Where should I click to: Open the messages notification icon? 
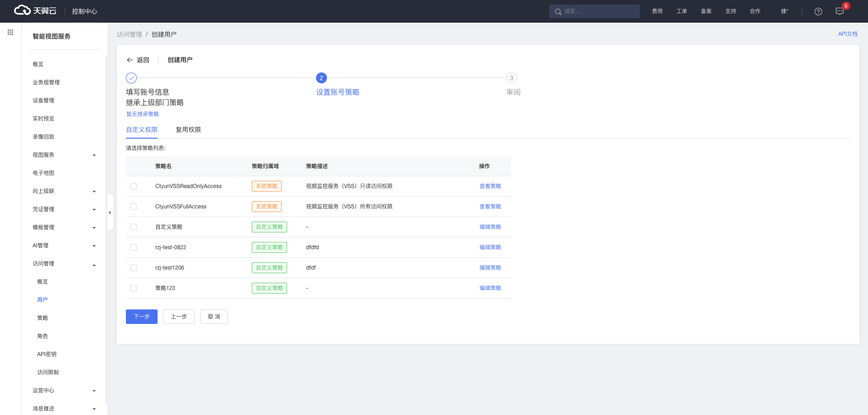[839, 11]
